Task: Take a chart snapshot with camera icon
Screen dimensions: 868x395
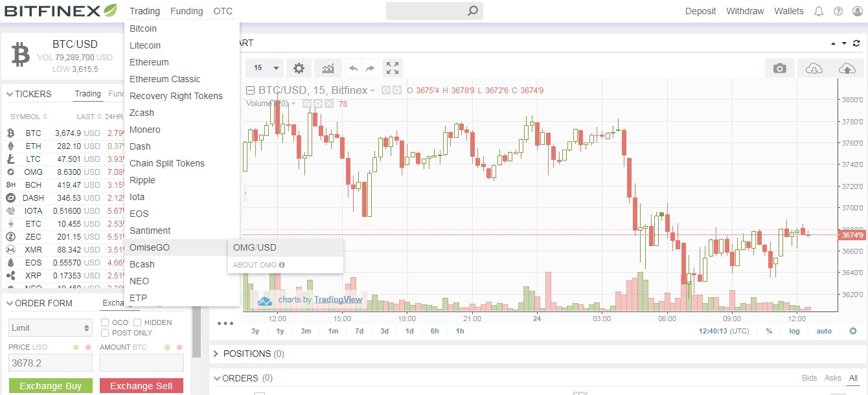Action: click(x=779, y=67)
